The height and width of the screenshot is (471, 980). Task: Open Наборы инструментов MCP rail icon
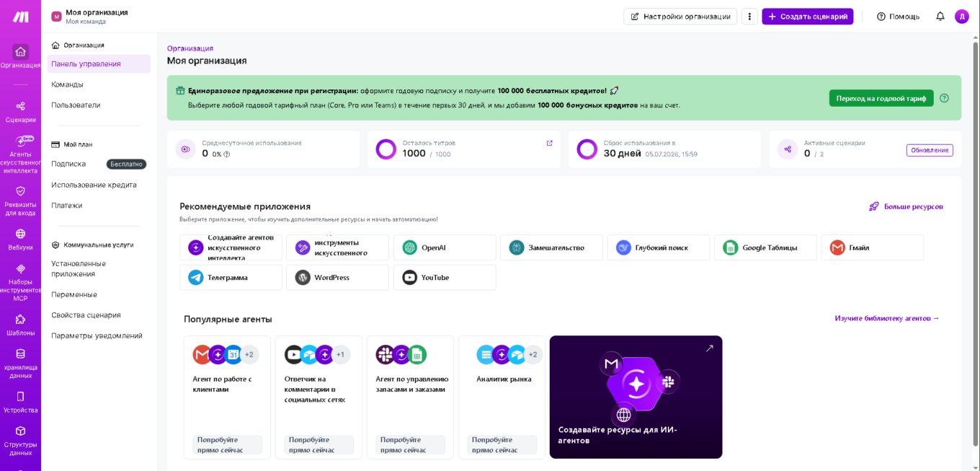[20, 268]
